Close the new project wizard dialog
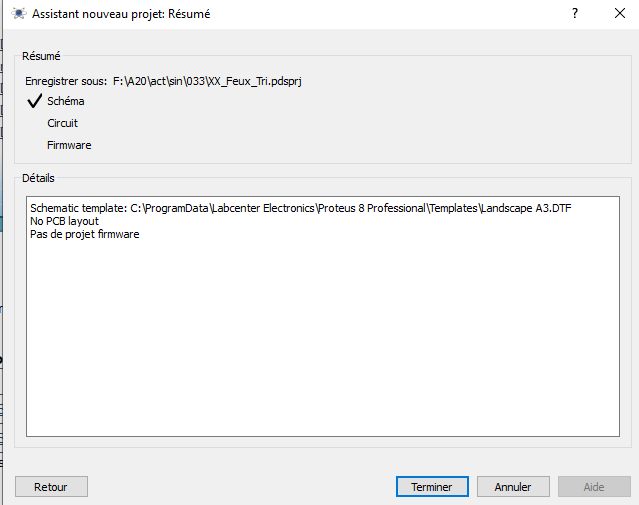 (x=620, y=13)
